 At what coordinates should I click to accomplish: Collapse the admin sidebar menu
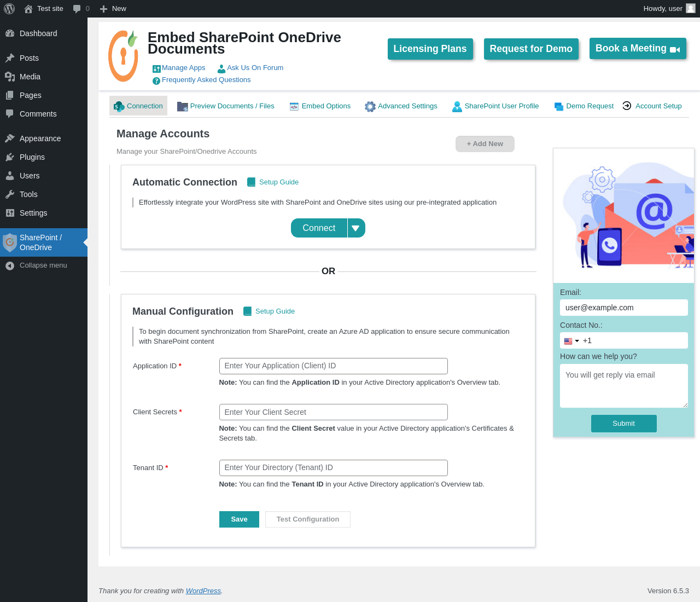[44, 265]
